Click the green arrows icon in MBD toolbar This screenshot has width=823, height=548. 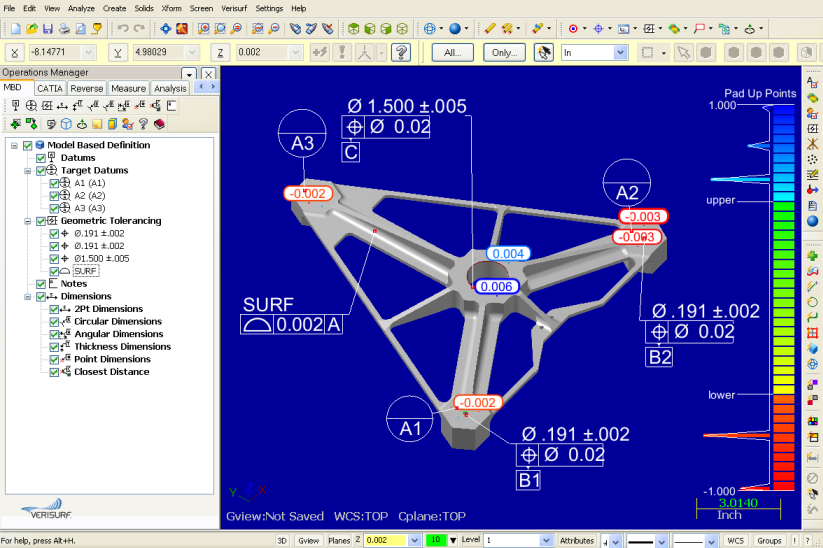point(15,124)
